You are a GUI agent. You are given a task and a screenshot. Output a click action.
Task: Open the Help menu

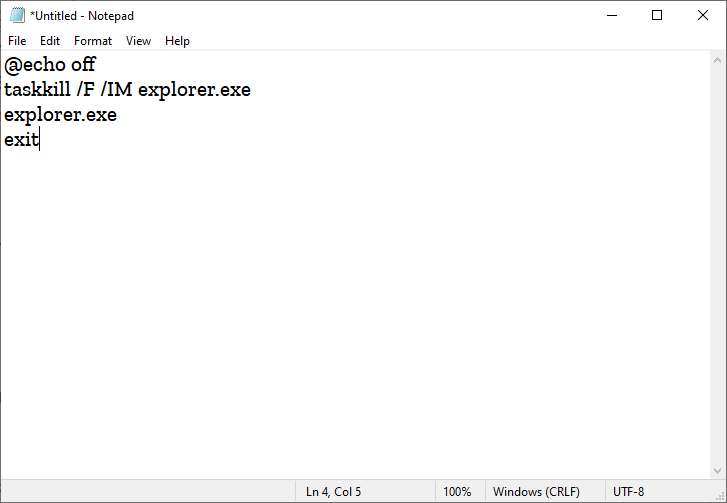point(177,41)
